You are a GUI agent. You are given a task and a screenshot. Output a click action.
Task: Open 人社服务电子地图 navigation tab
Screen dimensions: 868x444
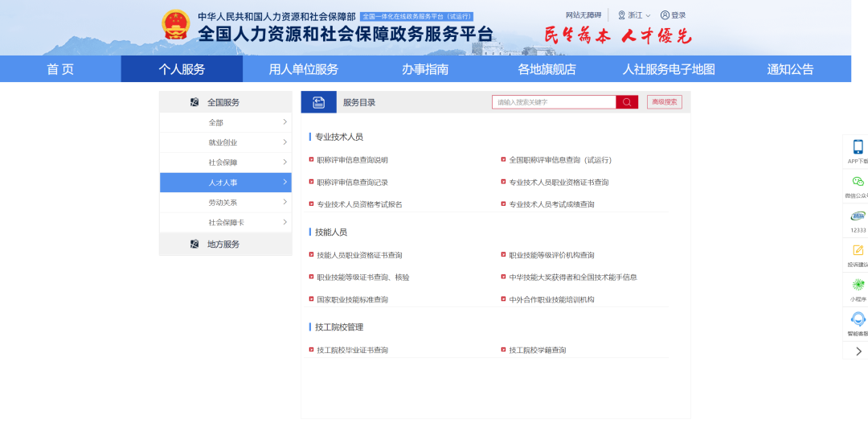coord(669,68)
